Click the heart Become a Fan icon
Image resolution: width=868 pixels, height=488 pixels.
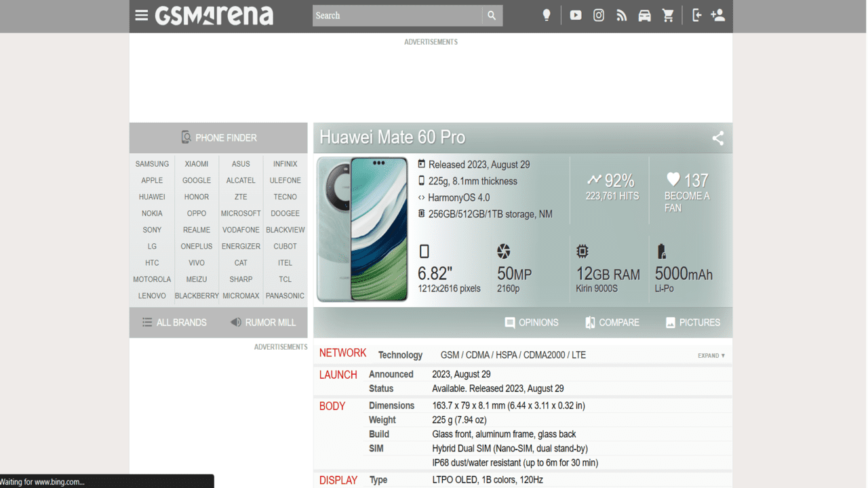(673, 179)
